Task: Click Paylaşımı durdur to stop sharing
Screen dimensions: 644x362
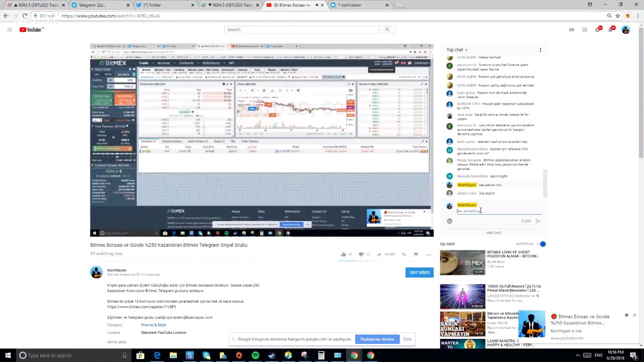Action: coord(377,339)
